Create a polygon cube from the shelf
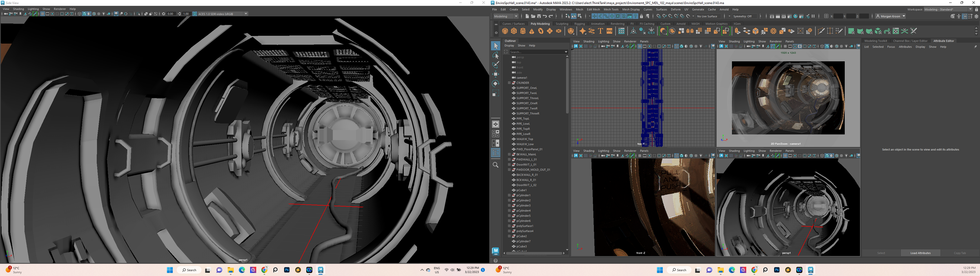The image size is (980, 276). click(514, 31)
